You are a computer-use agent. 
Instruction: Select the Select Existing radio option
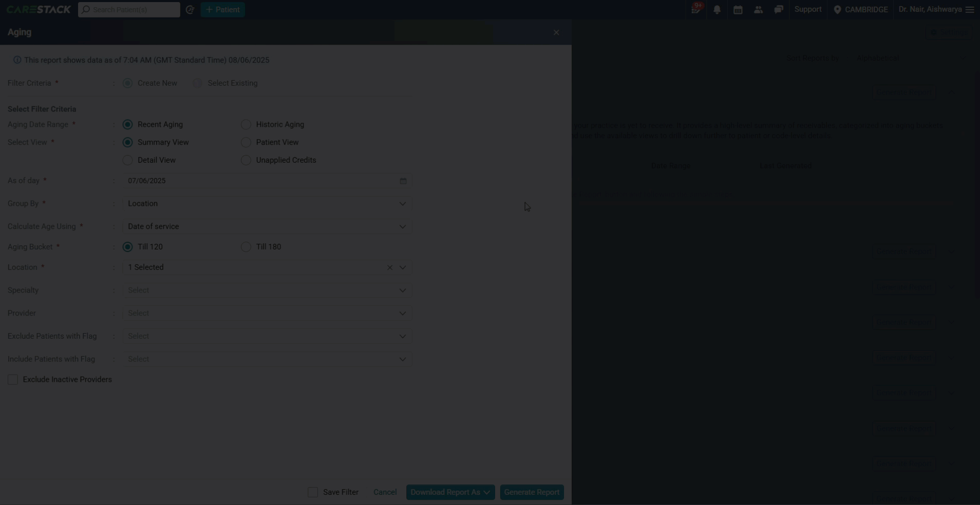(x=197, y=83)
